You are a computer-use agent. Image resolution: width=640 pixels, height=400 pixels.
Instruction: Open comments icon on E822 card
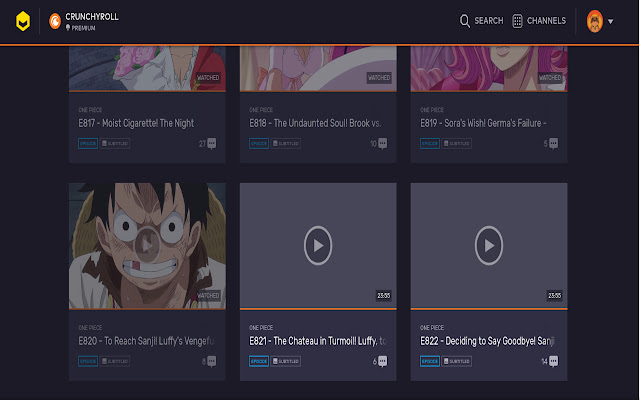pos(553,361)
